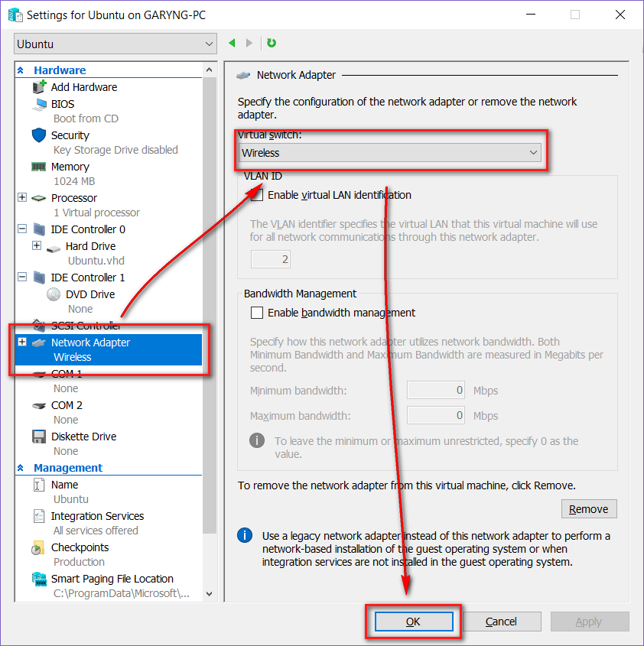Open the Ubuntu virtual machine selector dropdown
Screen dimensions: 644x646
click(115, 44)
